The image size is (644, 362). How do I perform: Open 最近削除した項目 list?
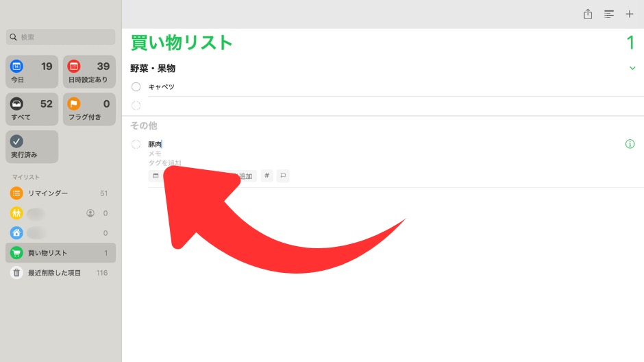pos(61,273)
